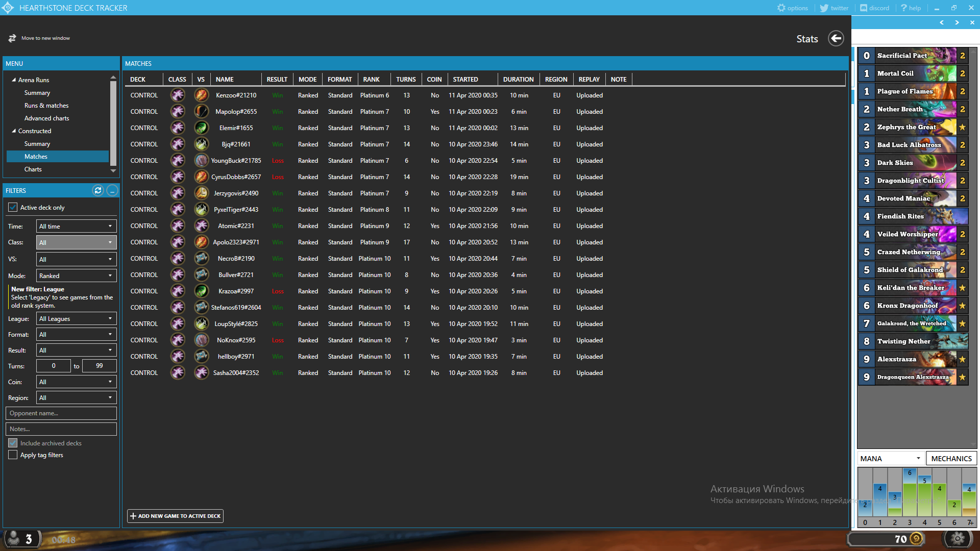This screenshot has height=551, width=980.
Task: Click the twitter bird icon
Action: [x=824, y=8]
